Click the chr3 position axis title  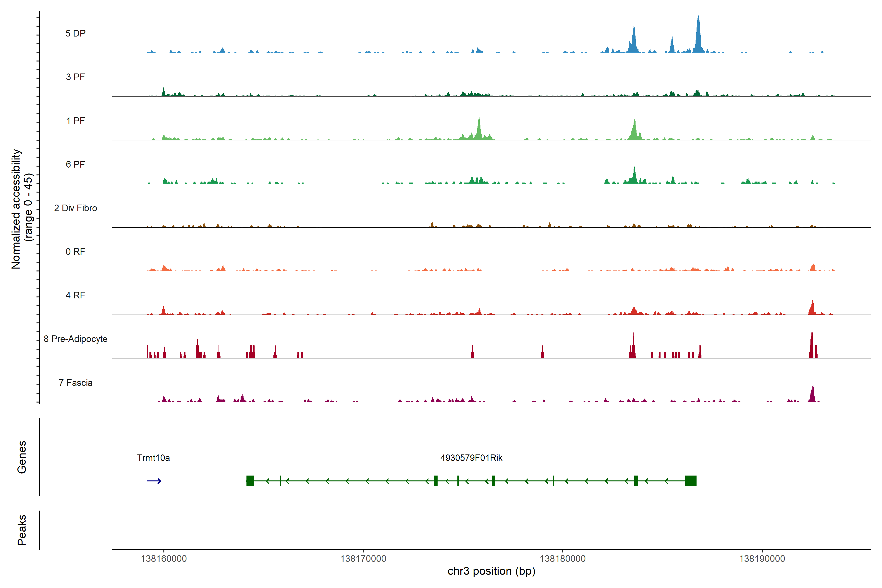tap(491, 571)
